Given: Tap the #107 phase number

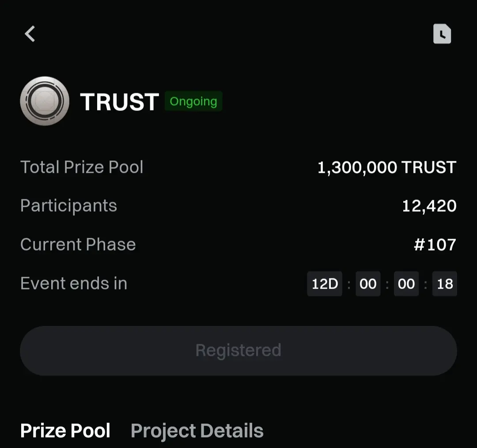Looking at the screenshot, I should (435, 245).
